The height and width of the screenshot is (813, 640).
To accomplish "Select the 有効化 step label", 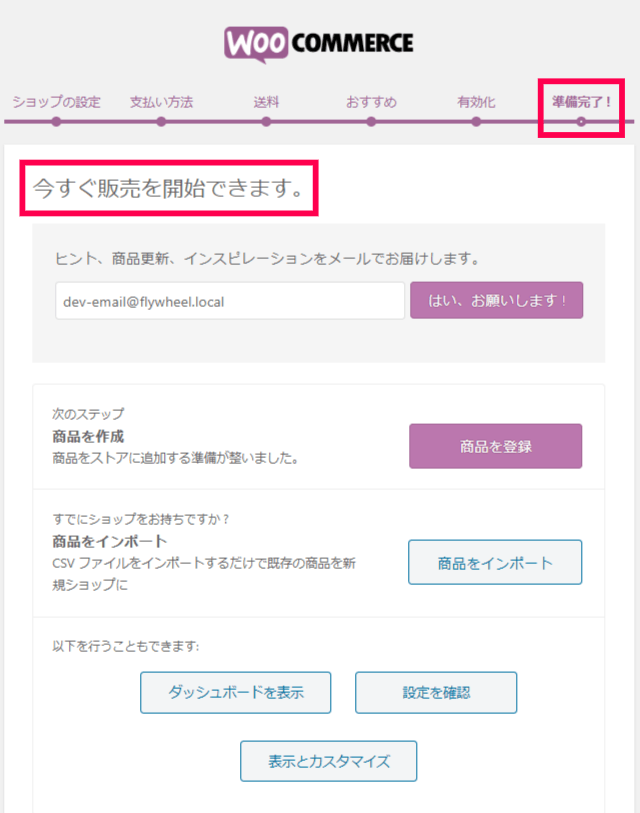I will click(476, 102).
